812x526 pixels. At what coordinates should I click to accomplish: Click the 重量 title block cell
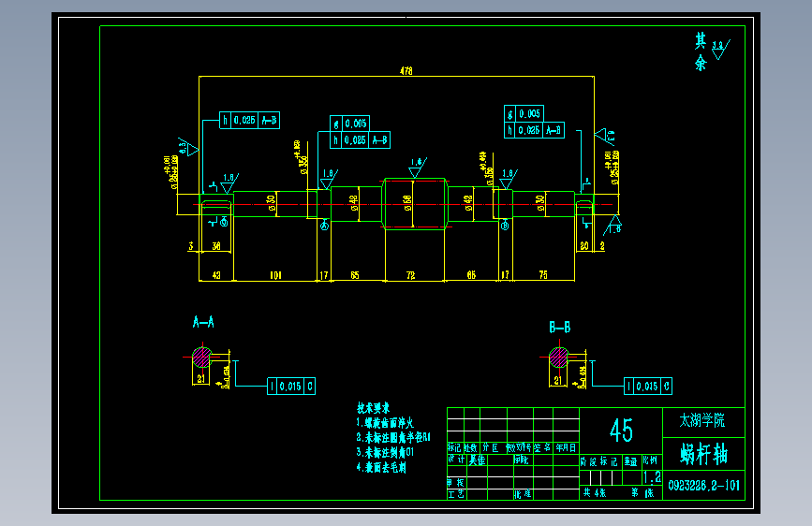coord(630,461)
